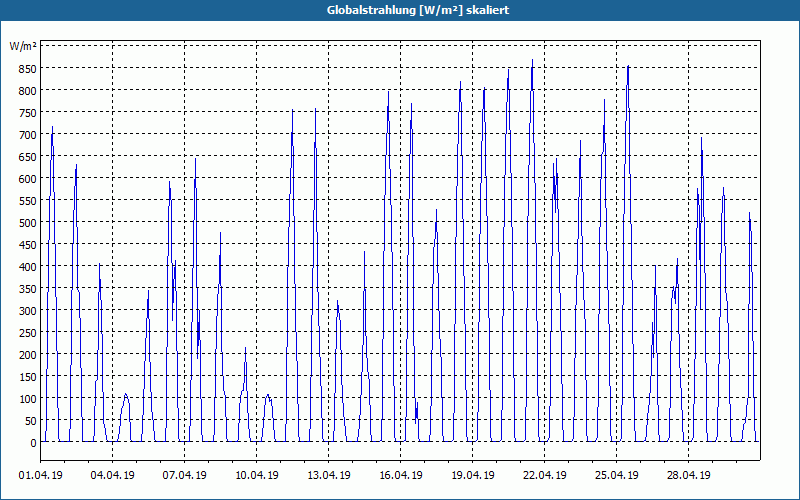Click the 13.04.19 date label

[x=329, y=476]
